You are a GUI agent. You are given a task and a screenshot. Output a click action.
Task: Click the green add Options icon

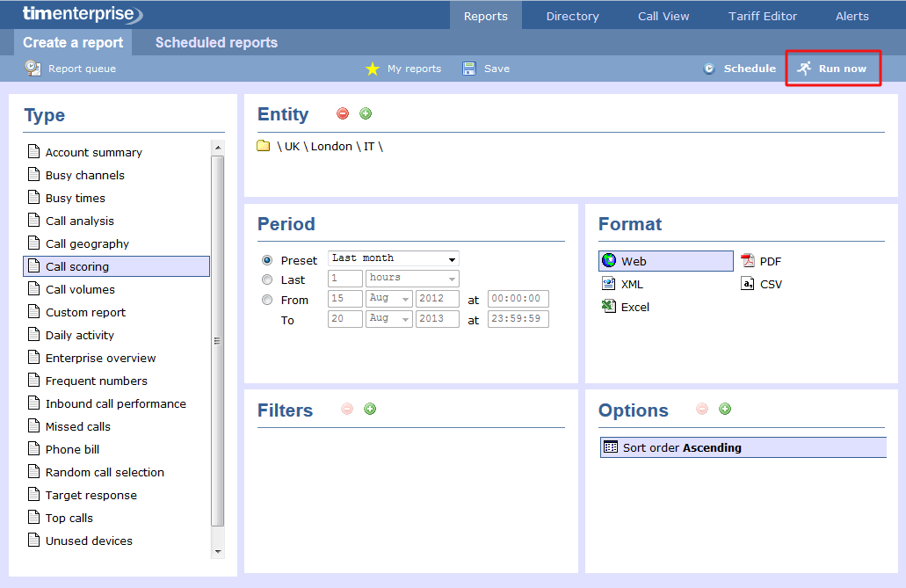tap(725, 409)
